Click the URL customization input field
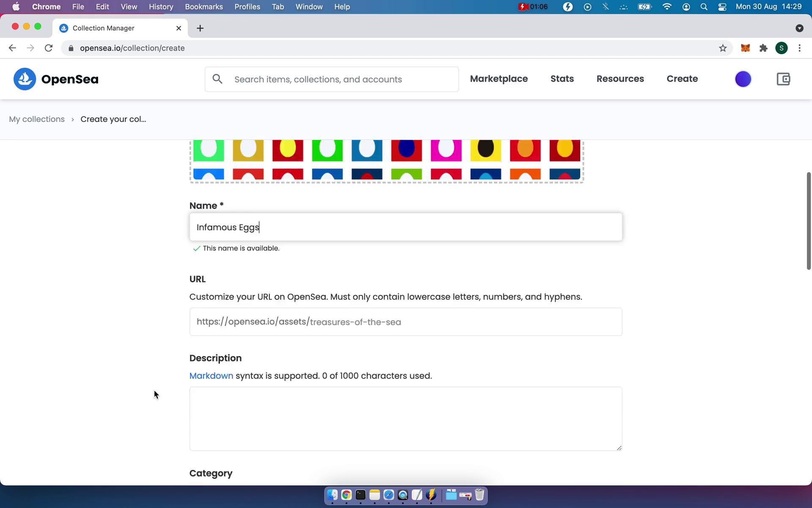This screenshot has height=508, width=812. (x=405, y=321)
